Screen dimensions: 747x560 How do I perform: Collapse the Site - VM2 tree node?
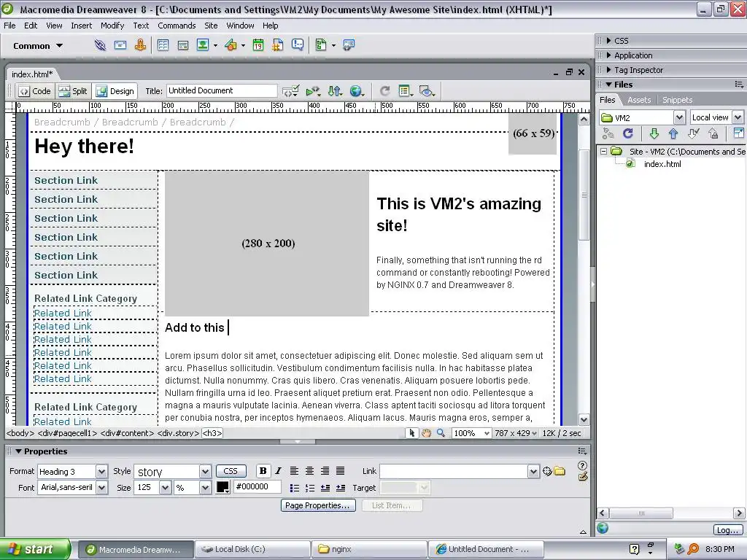tap(603, 152)
